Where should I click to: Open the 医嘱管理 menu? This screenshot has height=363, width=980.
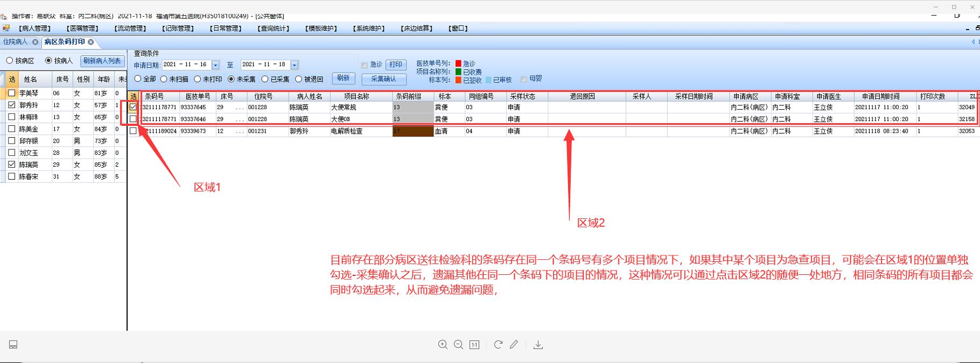(x=82, y=29)
